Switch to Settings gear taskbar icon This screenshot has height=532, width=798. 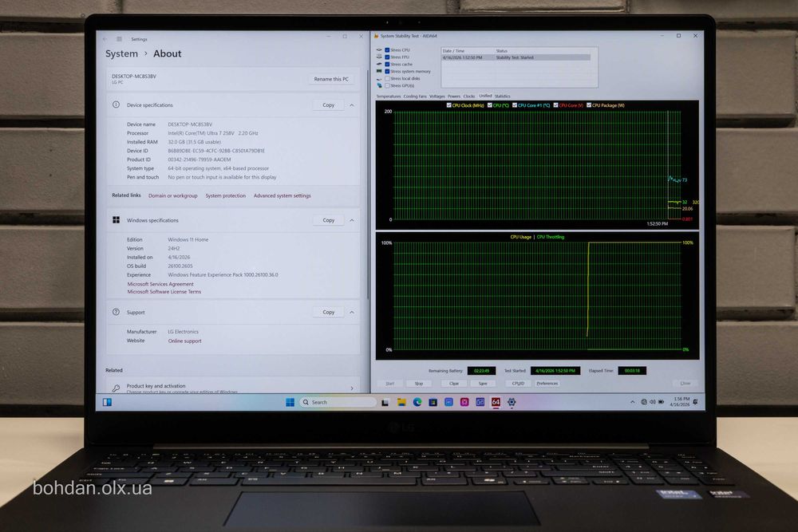(512, 402)
